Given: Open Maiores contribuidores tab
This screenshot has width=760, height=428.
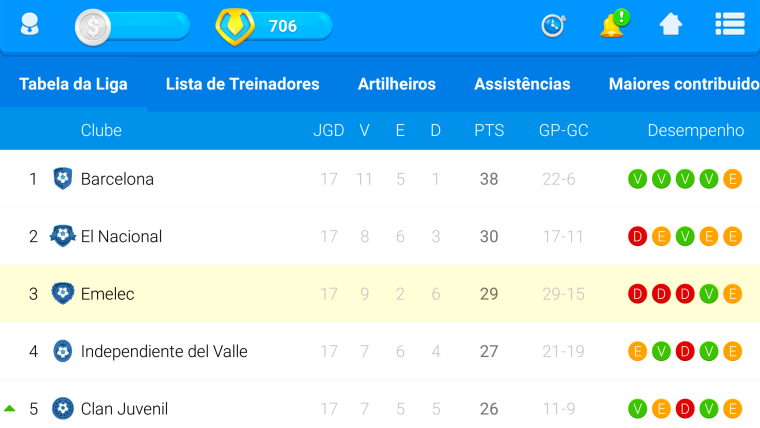Looking at the screenshot, I should point(684,84).
